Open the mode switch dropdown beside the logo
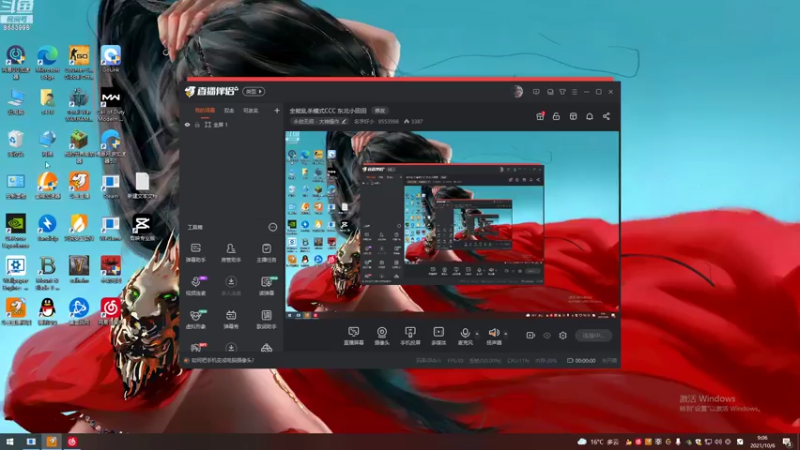 click(254, 91)
